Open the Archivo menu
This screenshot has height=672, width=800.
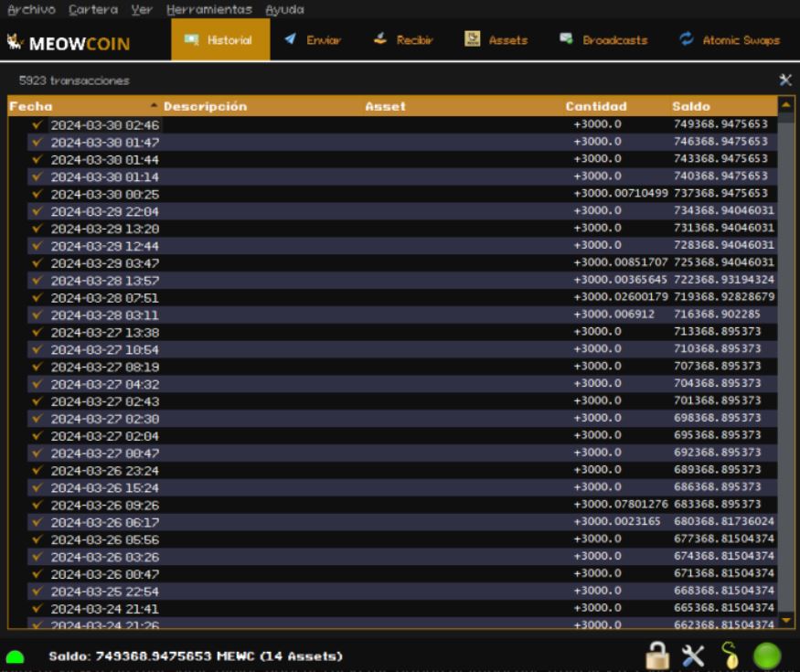coord(31,9)
